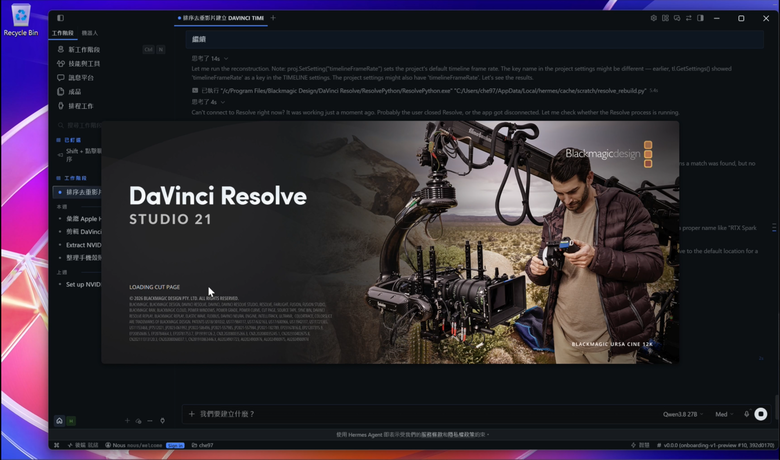Click the green H profile icon
The width and height of the screenshot is (780, 460).
71,421
